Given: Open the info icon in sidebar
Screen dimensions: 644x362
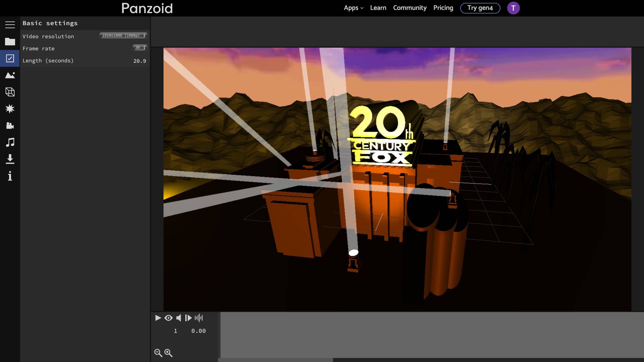Looking at the screenshot, I should 10,176.
